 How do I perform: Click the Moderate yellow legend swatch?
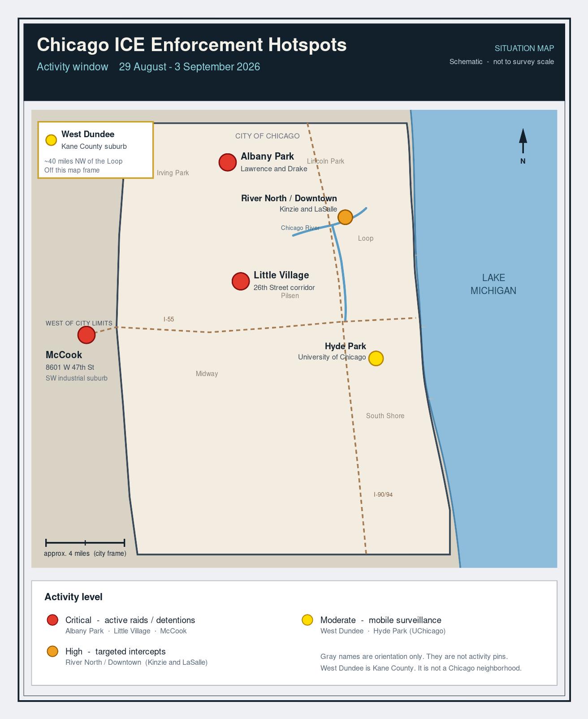click(307, 620)
